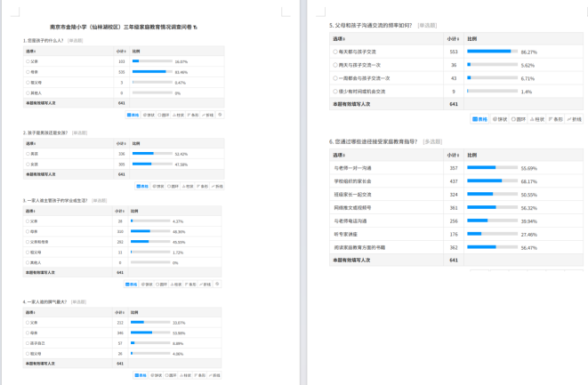
Task: Show question 2 as 折线 line chart
Action: [217, 186]
